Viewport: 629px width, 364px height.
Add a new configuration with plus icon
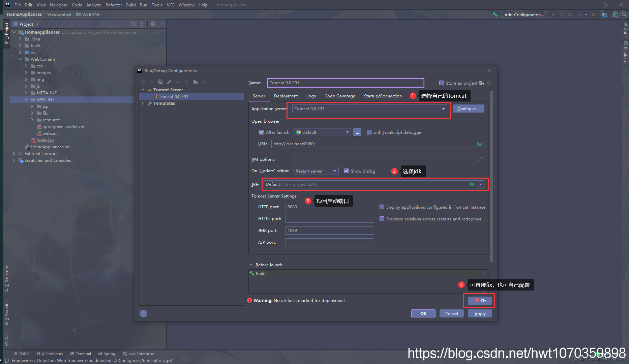click(x=143, y=82)
